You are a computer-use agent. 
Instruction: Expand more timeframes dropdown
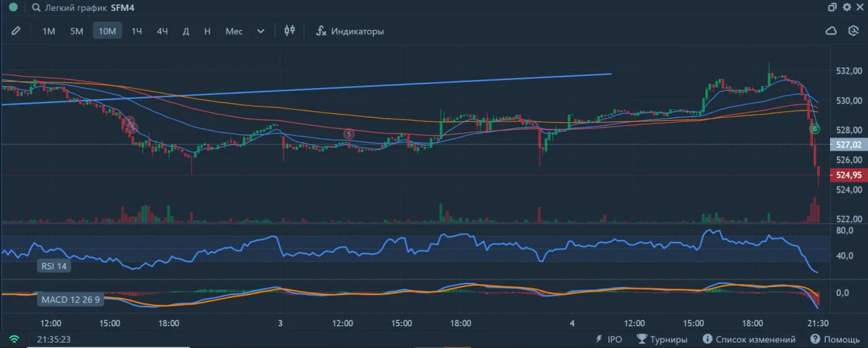tap(261, 31)
